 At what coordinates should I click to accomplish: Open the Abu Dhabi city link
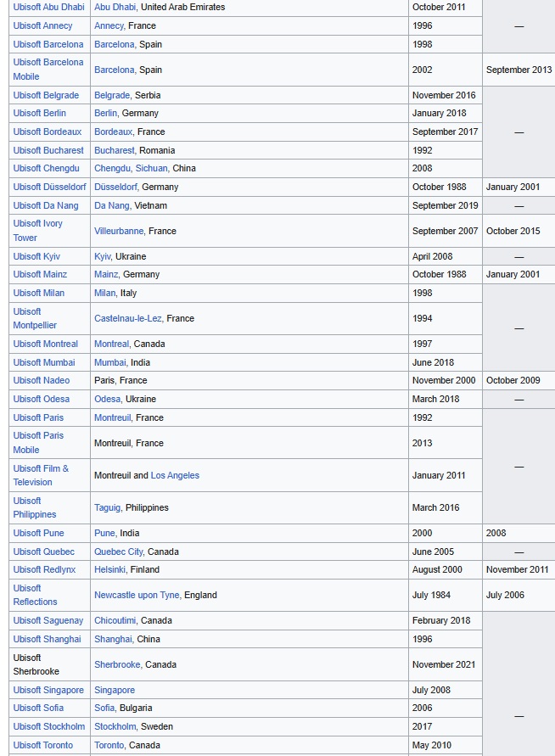[115, 8]
